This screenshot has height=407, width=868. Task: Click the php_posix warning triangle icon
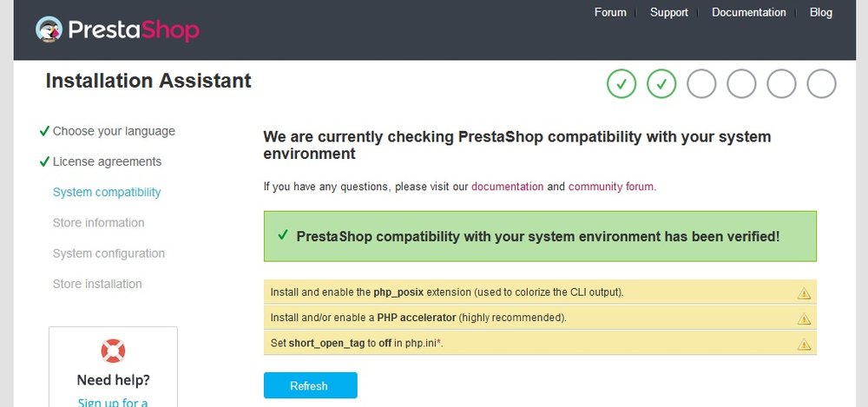(804, 293)
